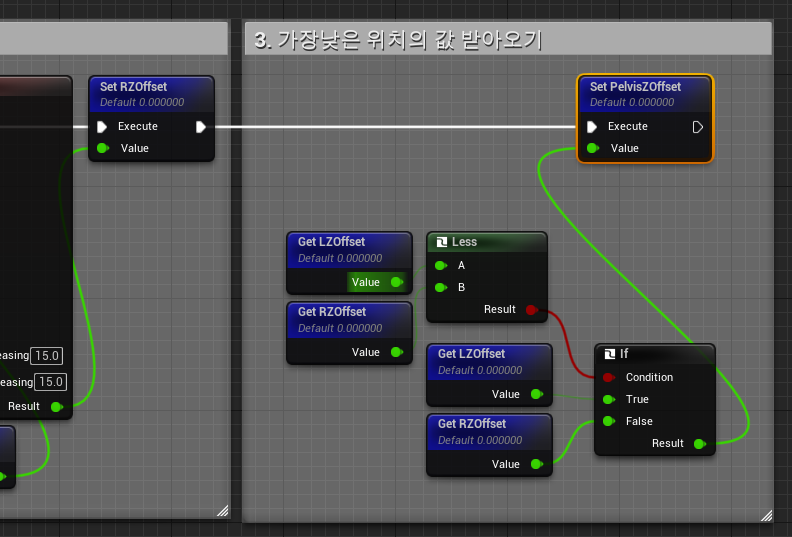Click the Value pin of Get LZOffset beside Less node
Screen dimensions: 792x537
click(x=397, y=282)
